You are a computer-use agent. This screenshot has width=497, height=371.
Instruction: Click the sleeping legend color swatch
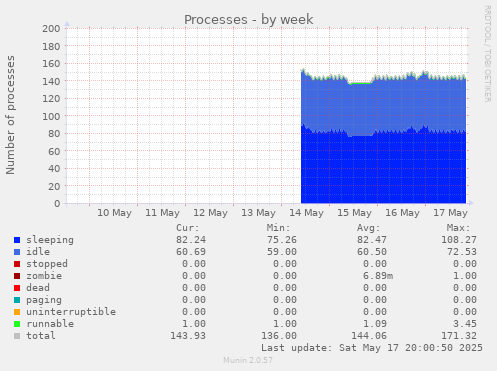pos(17,240)
